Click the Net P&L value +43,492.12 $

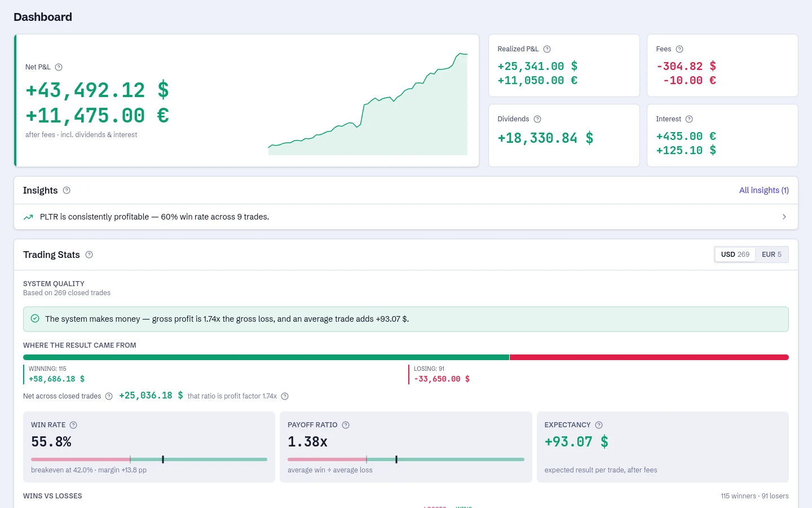pos(97,90)
